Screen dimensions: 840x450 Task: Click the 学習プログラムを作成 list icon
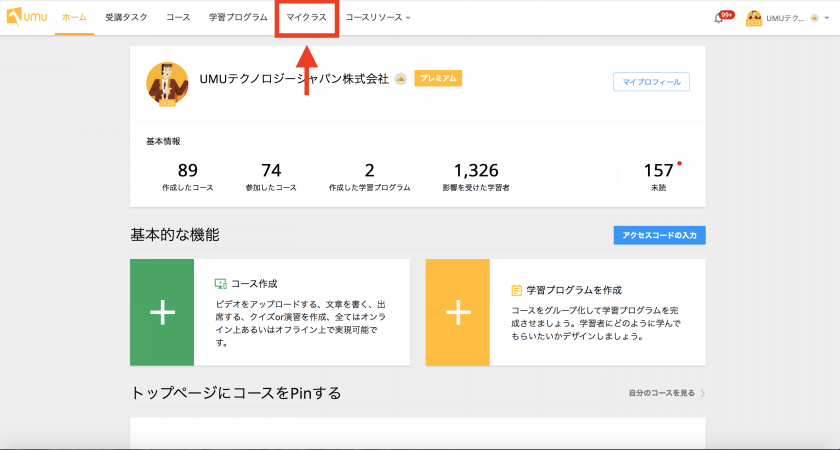(516, 290)
